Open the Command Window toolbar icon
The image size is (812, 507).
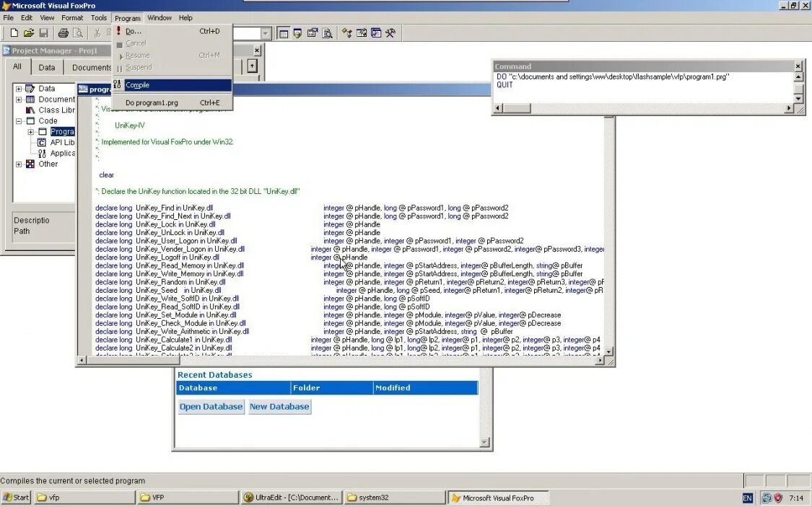coord(283,34)
